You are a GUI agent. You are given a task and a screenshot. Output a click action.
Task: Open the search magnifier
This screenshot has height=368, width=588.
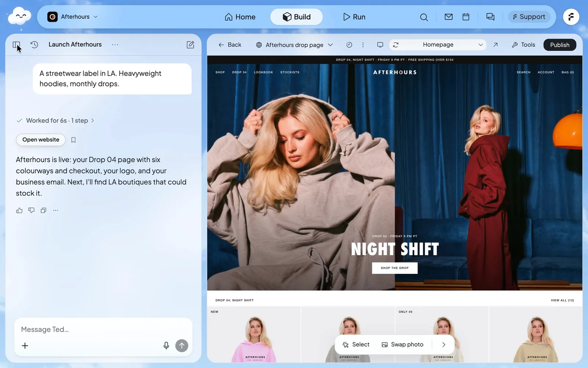(424, 17)
